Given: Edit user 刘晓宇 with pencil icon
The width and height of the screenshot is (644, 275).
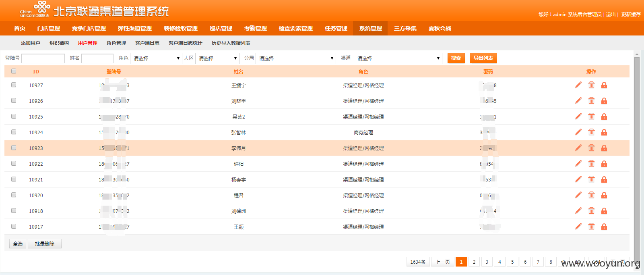Looking at the screenshot, I should pos(578,100).
